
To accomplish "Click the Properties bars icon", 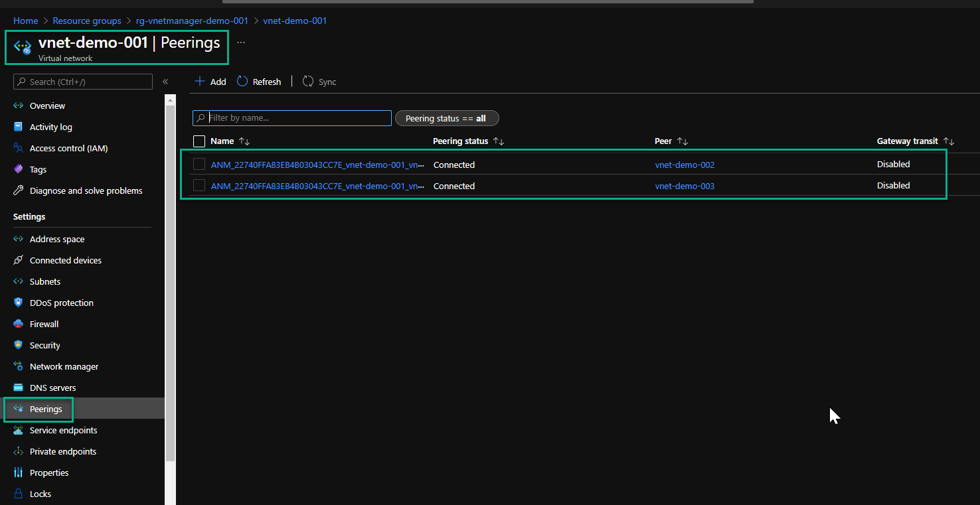I will click(19, 472).
